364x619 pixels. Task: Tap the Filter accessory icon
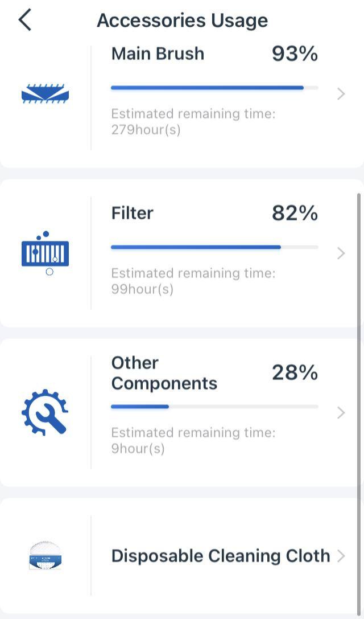pos(45,253)
